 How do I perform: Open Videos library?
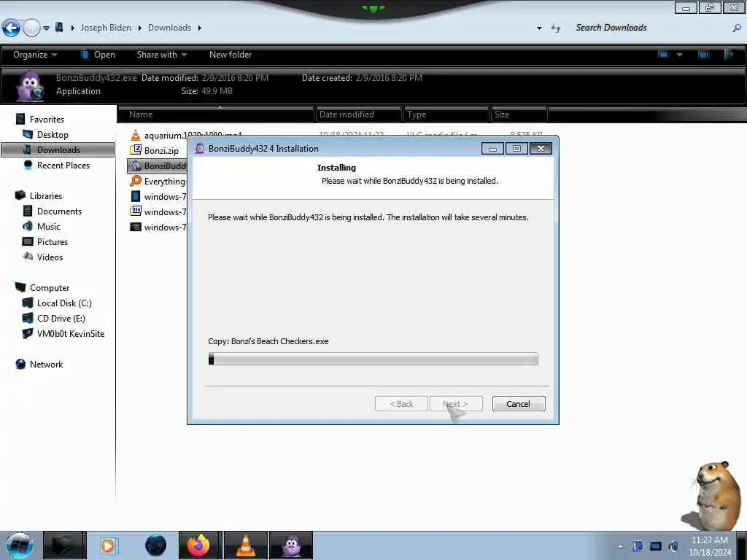(x=50, y=257)
